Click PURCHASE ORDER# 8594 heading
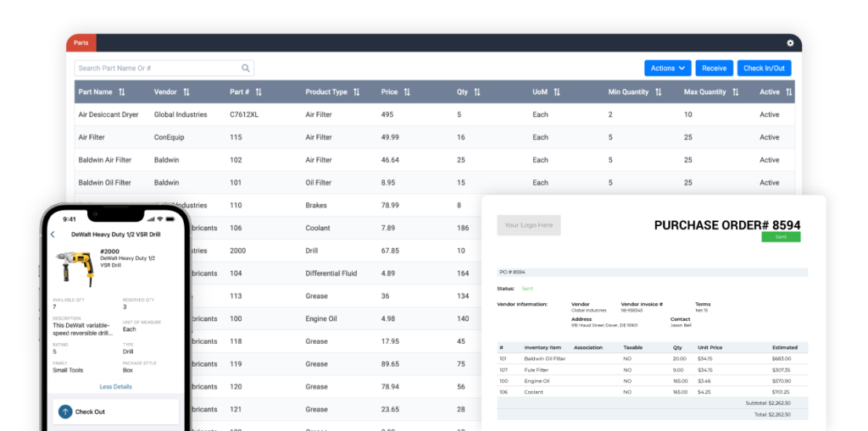This screenshot has height=431, width=868. (x=727, y=225)
